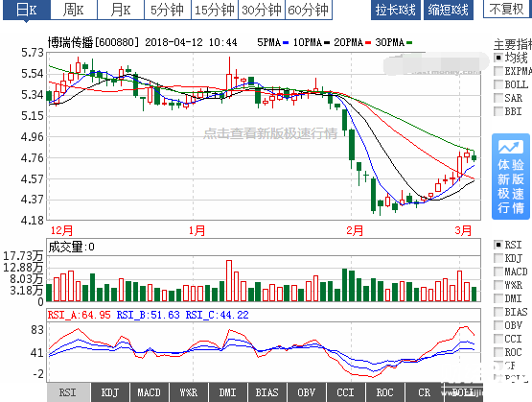Switch to CCI bottom tab
Screen dimensions: 532x402
pos(346,392)
